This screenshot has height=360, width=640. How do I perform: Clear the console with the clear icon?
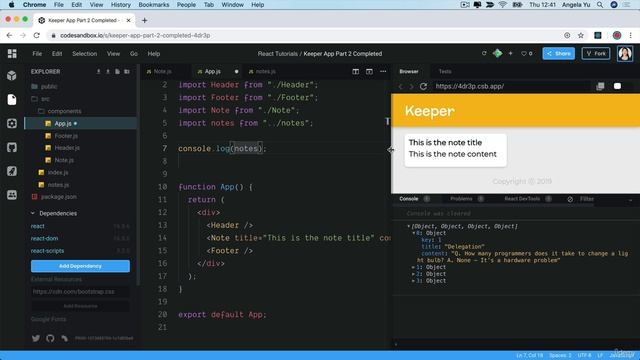tap(570, 199)
